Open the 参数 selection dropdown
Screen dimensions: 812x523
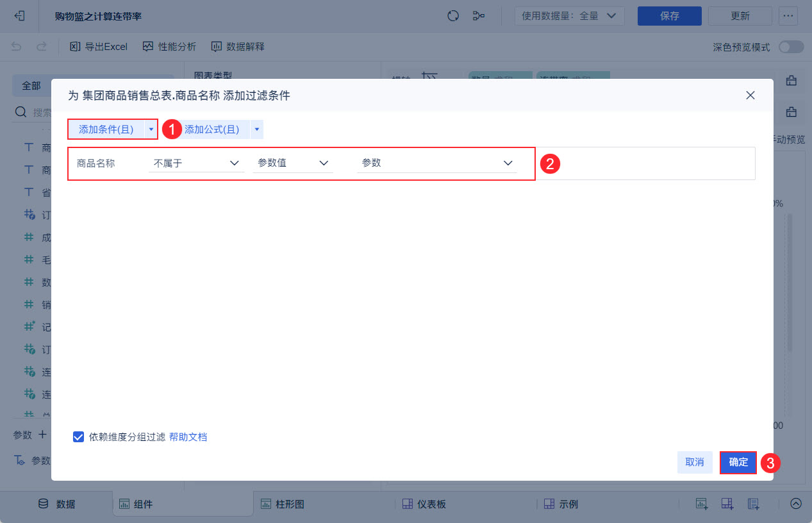[x=436, y=163]
